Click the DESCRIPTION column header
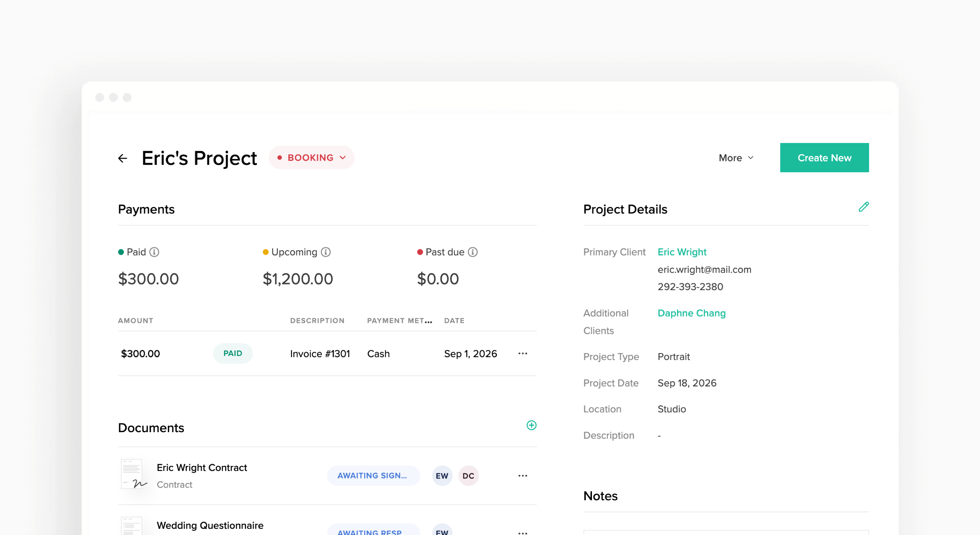This screenshot has width=980, height=535. coord(317,320)
